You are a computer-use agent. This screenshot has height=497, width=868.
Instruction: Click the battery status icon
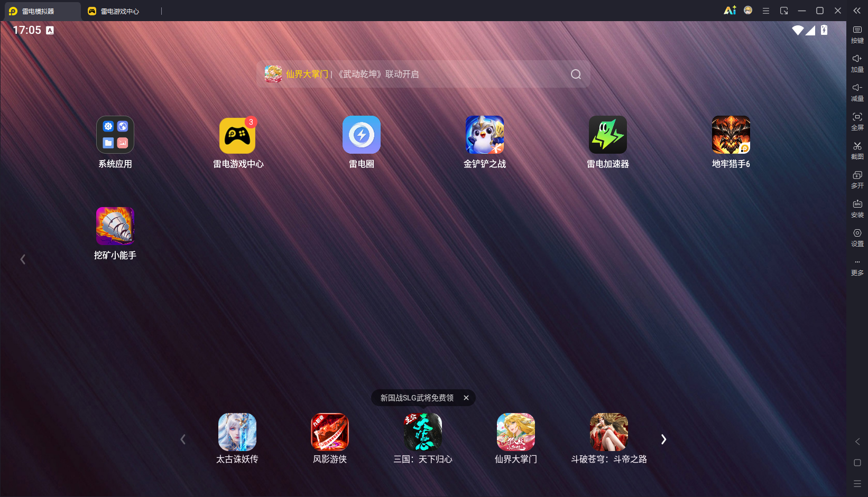pyautogui.click(x=824, y=30)
